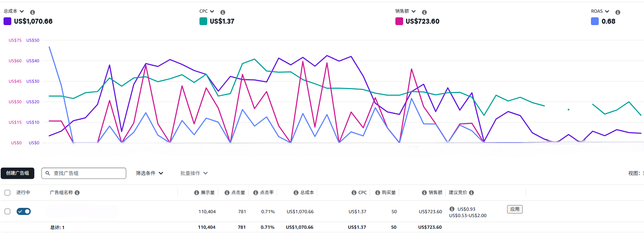Click info icon before 展示量 column header
The image size is (644, 239).
click(x=197, y=193)
